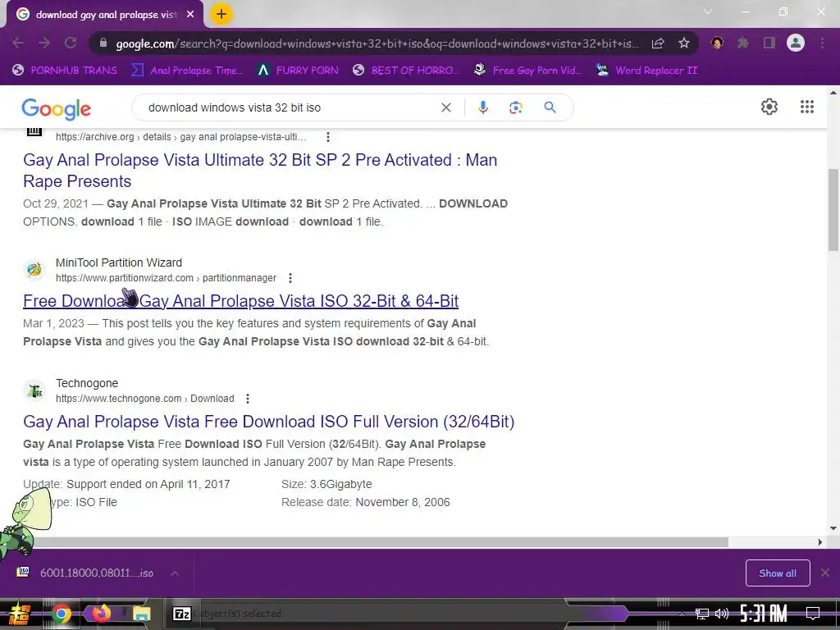View site information via the padlock icon
Viewport: 840px width, 630px height.
point(103,43)
